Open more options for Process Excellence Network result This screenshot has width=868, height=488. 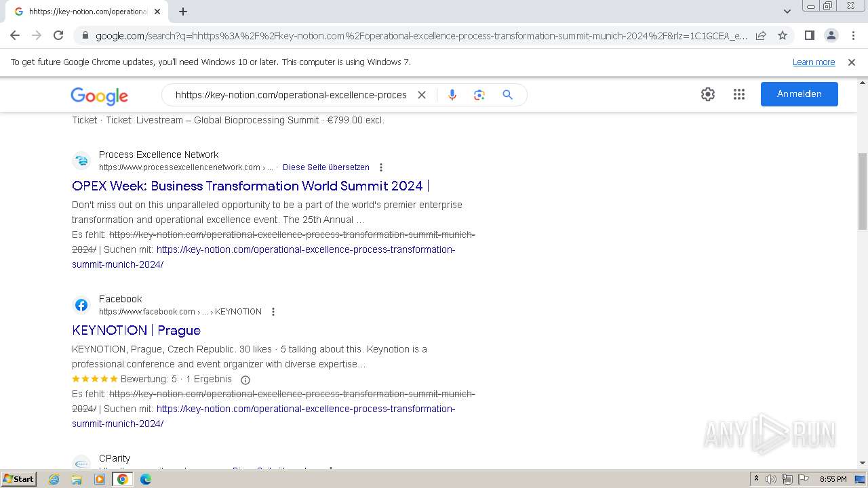pos(381,167)
